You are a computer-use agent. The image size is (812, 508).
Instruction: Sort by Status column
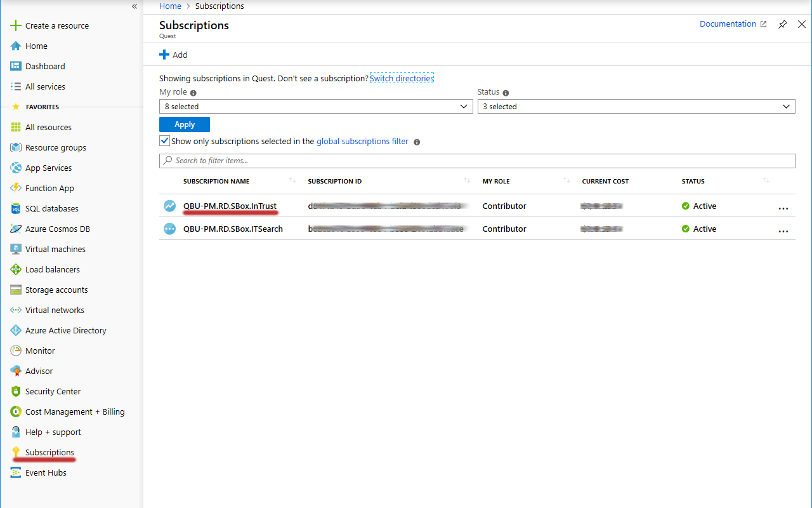pyautogui.click(x=693, y=181)
